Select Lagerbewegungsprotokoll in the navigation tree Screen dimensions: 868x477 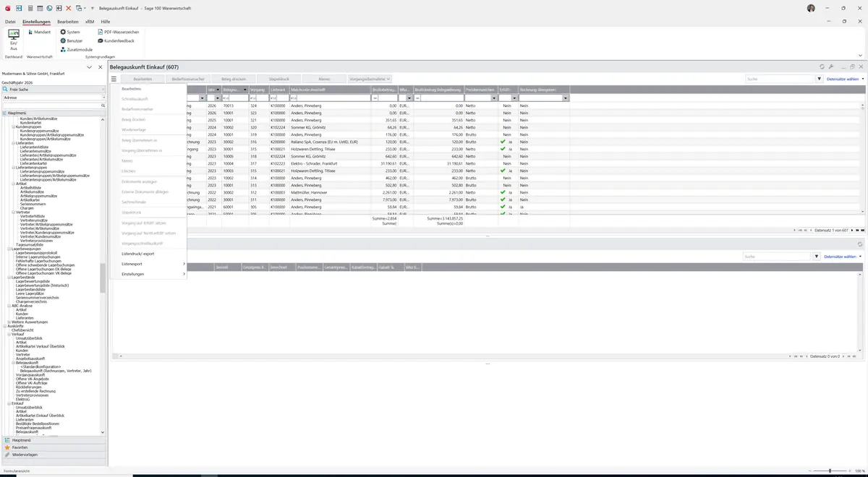click(37, 253)
